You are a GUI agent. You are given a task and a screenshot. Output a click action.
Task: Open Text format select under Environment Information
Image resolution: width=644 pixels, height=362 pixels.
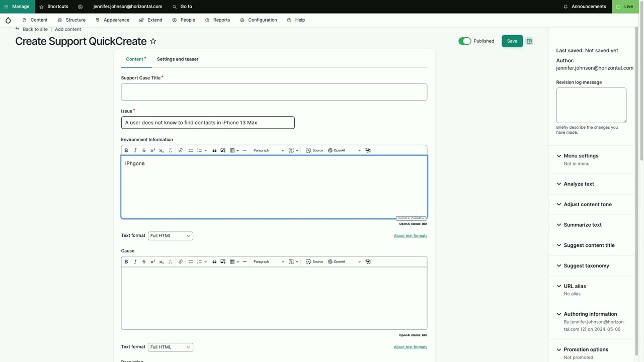(x=170, y=236)
